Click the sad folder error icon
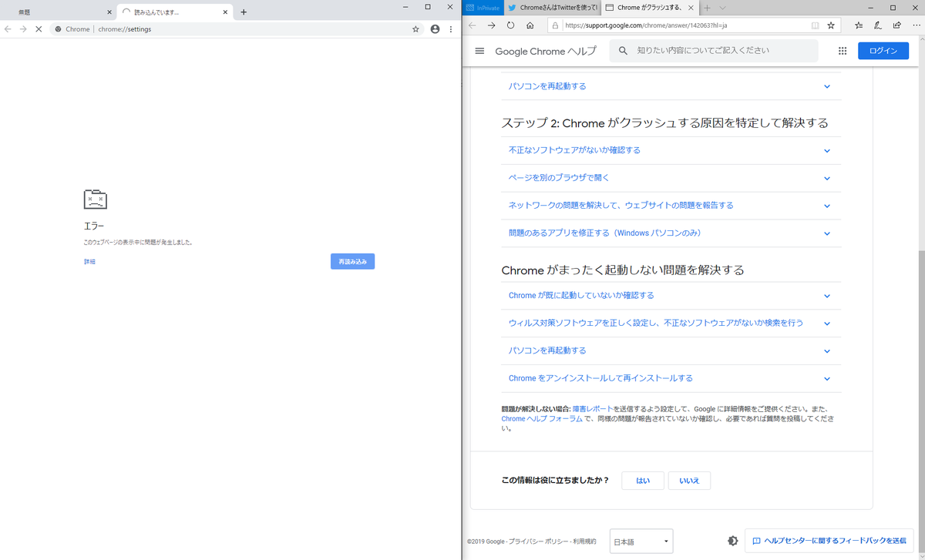Screen dimensions: 925x560 tap(95, 200)
